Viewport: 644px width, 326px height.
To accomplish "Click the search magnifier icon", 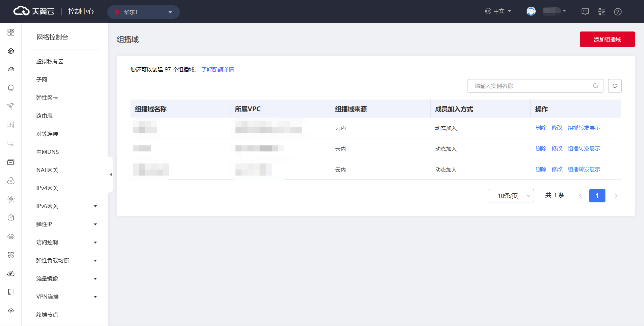I will point(595,86).
